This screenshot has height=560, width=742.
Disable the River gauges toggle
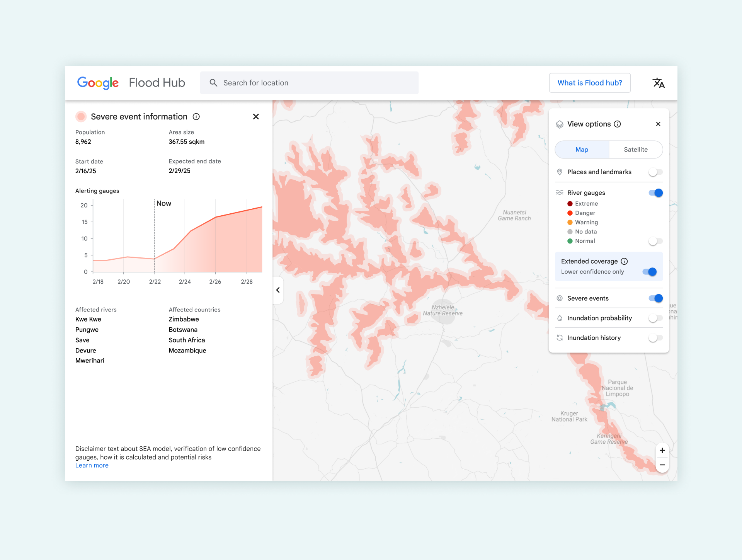click(655, 193)
